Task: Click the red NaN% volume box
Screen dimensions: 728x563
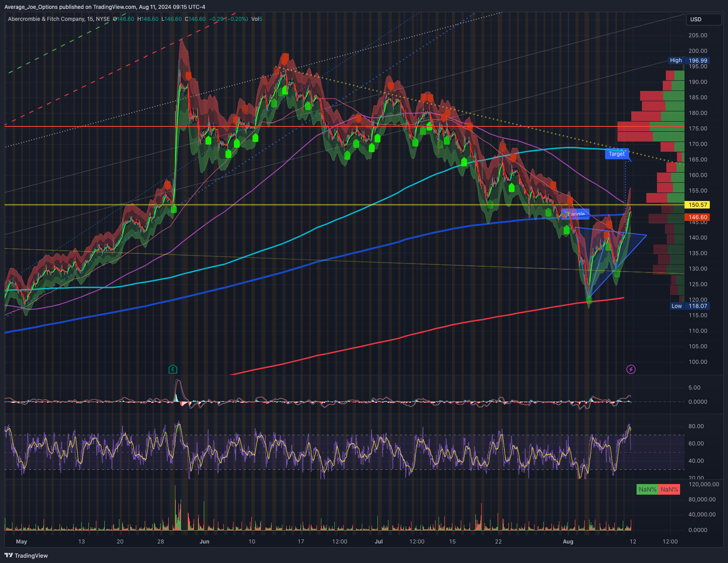Action: point(669,489)
